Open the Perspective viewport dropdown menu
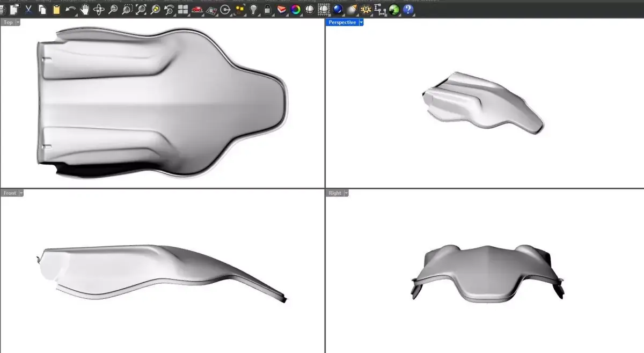644x353 pixels. coord(362,22)
